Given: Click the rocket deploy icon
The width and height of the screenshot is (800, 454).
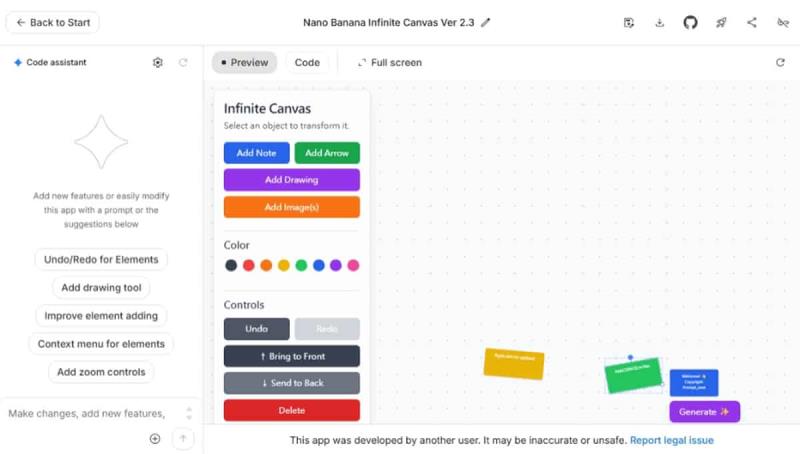Looking at the screenshot, I should tap(721, 22).
